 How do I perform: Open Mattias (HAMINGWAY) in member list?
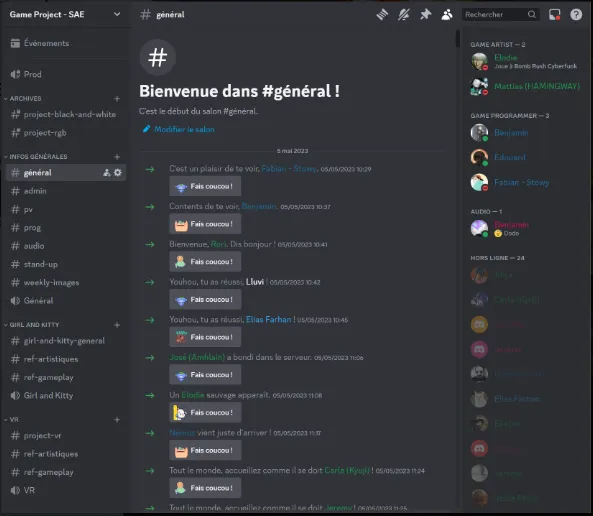click(526, 86)
